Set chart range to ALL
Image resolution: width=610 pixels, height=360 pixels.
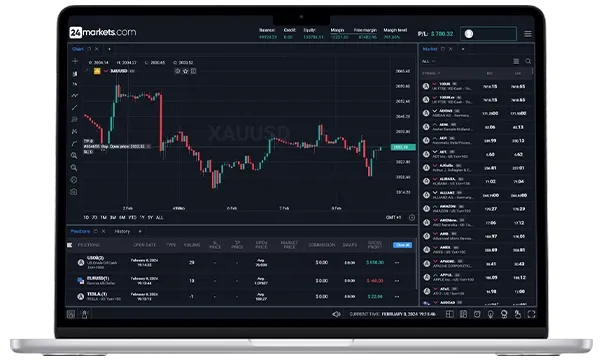coord(160,218)
